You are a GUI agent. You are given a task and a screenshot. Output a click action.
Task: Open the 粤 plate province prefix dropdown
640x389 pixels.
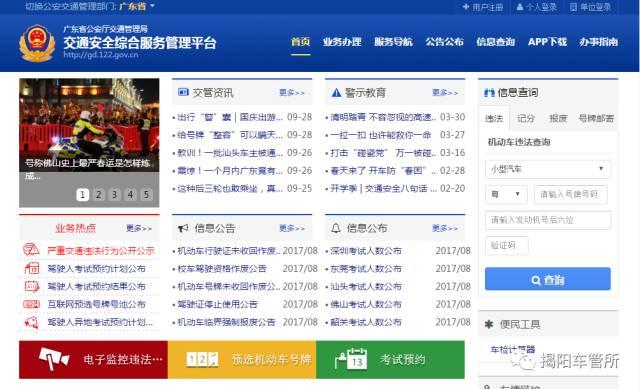506,194
